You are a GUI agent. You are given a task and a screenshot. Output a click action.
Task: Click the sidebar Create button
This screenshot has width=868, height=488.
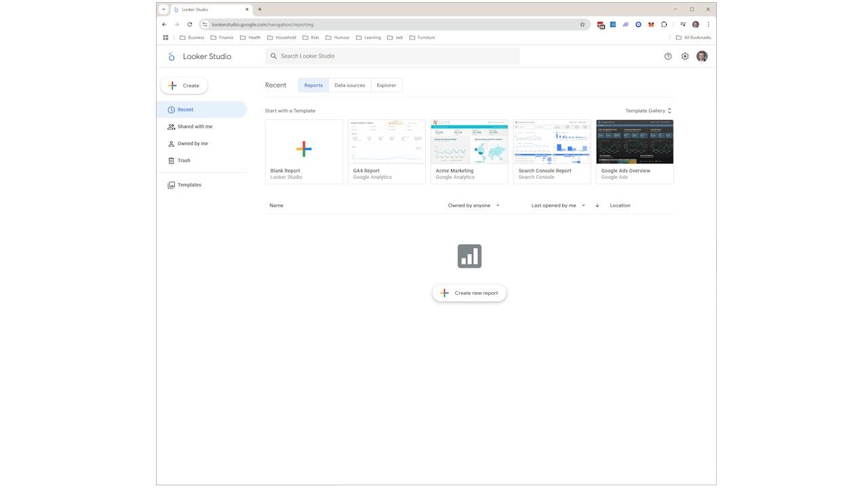click(184, 85)
